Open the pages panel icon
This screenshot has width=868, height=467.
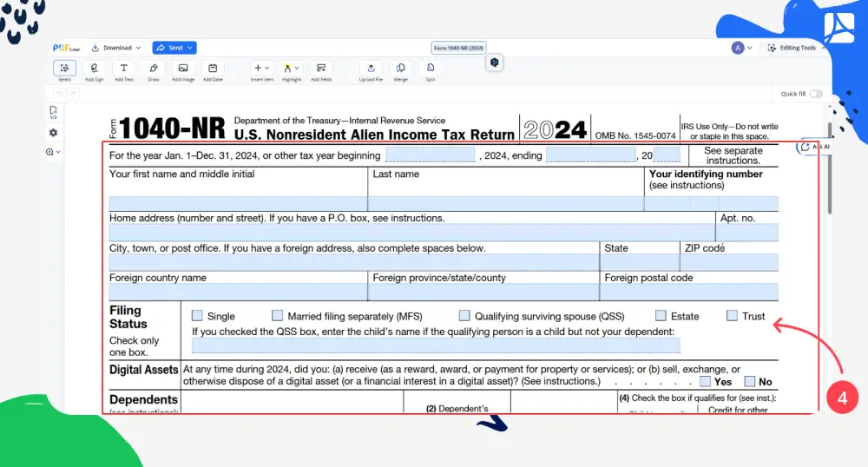click(x=53, y=112)
